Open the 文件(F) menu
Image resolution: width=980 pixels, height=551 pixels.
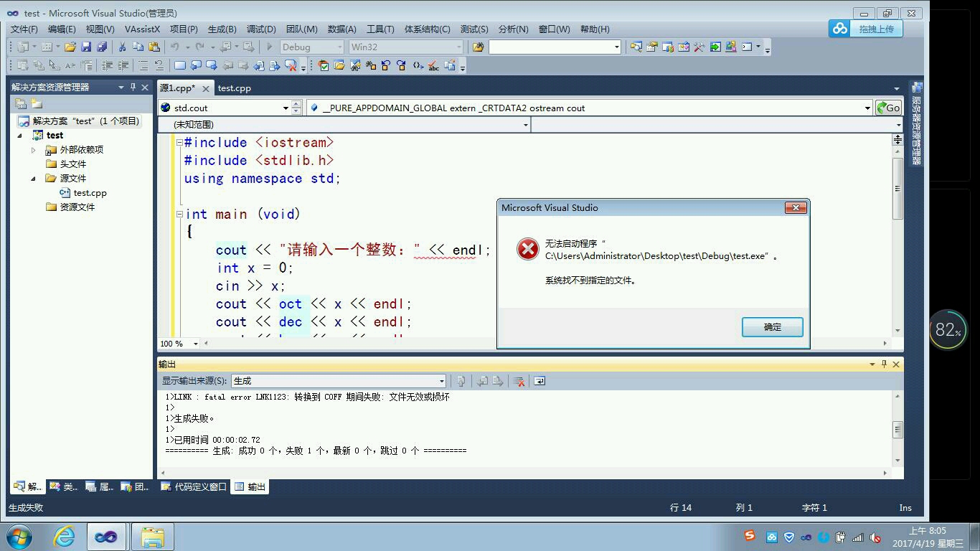point(24,29)
